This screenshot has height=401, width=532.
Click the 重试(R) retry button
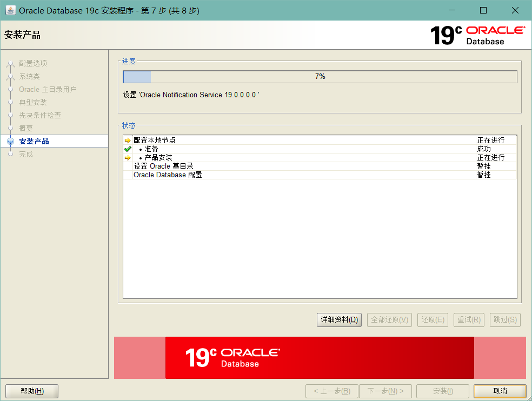(469, 320)
